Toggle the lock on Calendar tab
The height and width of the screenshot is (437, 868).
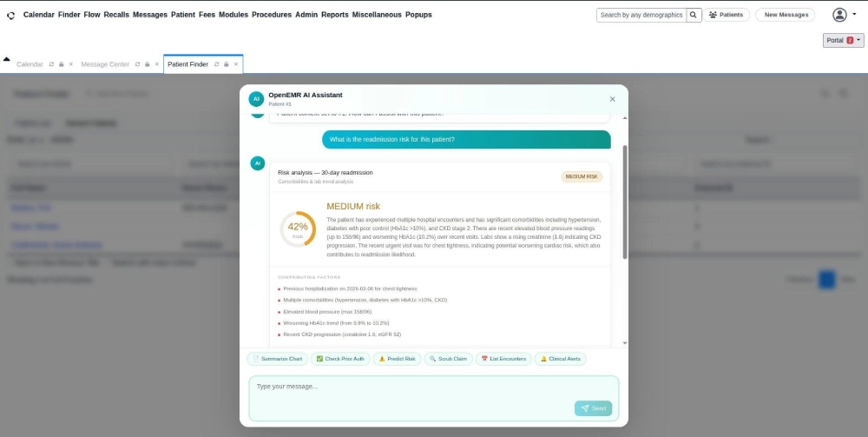[61, 64]
